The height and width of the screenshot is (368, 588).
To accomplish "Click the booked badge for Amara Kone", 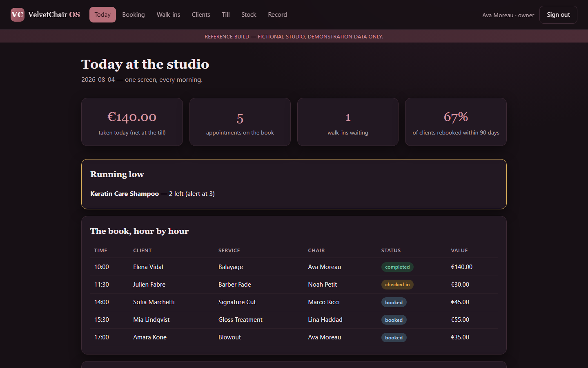I will [394, 338].
